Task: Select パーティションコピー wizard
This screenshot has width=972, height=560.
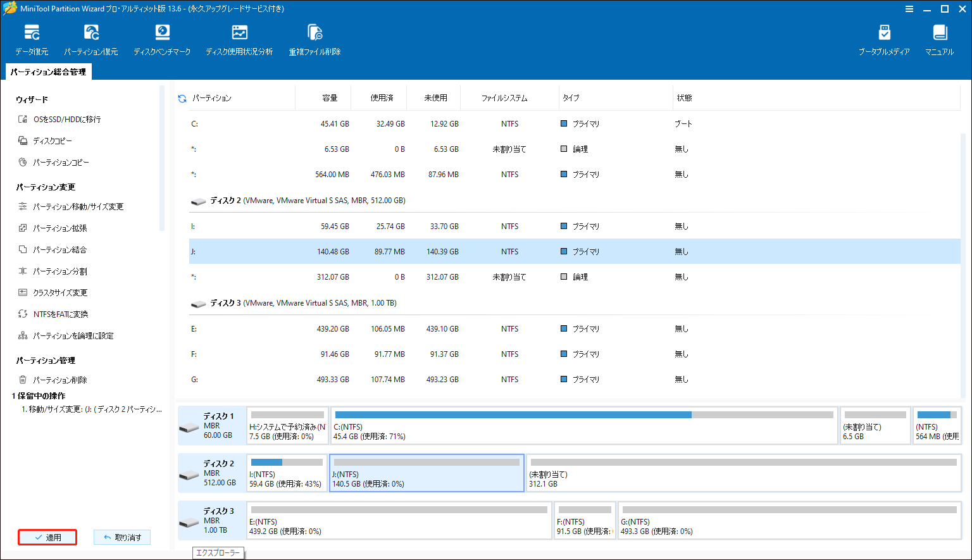Action: pyautogui.click(x=54, y=162)
